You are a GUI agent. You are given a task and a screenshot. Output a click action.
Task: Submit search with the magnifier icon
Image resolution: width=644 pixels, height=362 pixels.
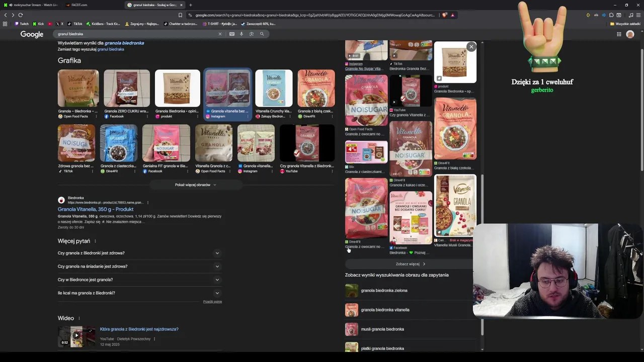coord(262,34)
